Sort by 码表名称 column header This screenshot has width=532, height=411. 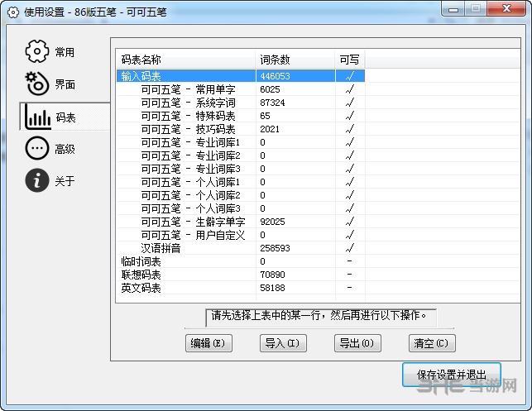[186, 60]
